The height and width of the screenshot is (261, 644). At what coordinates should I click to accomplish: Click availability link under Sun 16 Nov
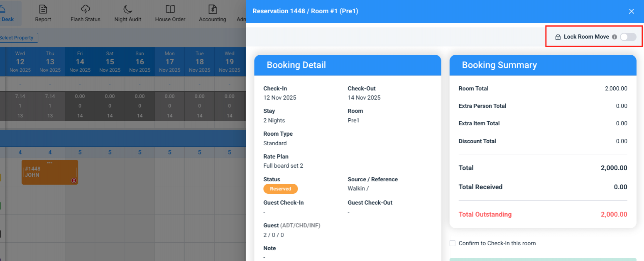coord(140,152)
